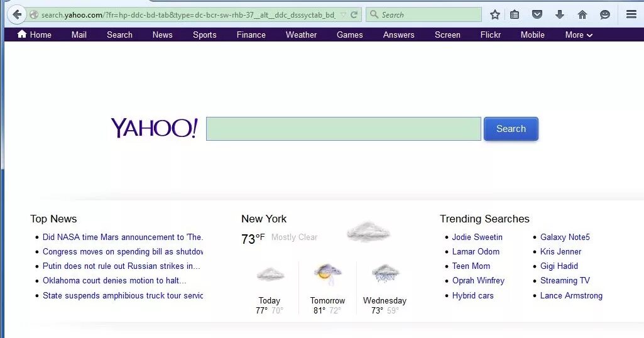644x338 pixels.
Task: Open Hybrid cars trending search
Action: (472, 295)
